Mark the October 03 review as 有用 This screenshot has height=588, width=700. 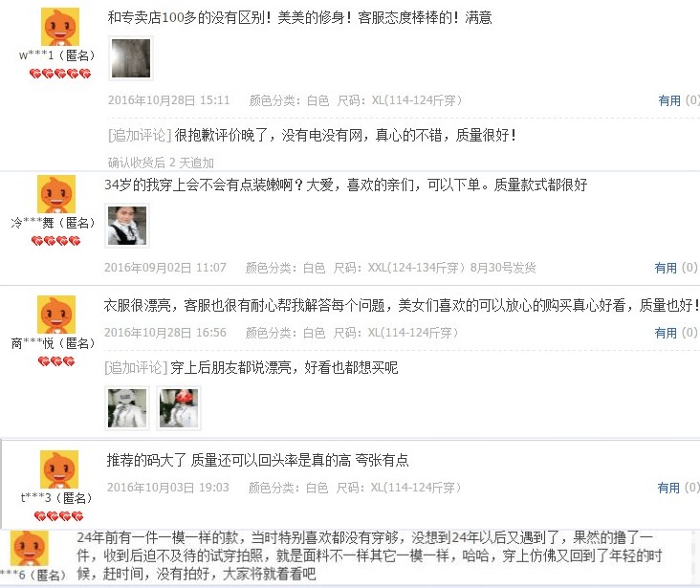click(668, 488)
